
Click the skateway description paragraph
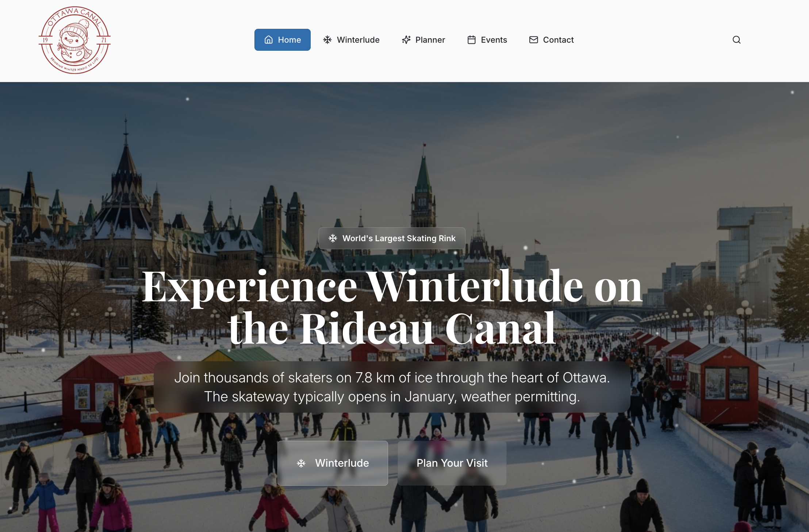tap(392, 387)
